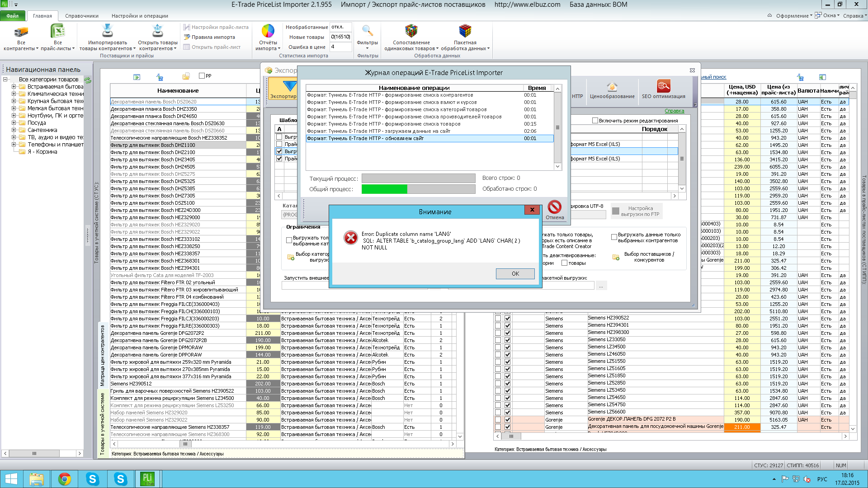Enable 'Включить режим редактирования' checkbox

[595, 121]
